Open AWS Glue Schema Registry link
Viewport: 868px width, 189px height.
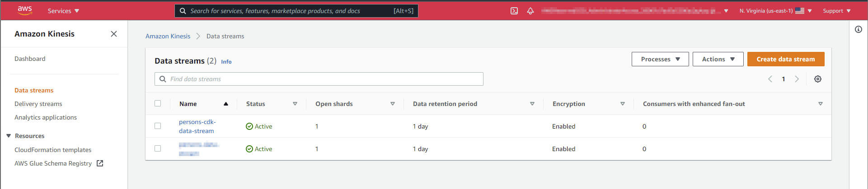[x=53, y=163]
